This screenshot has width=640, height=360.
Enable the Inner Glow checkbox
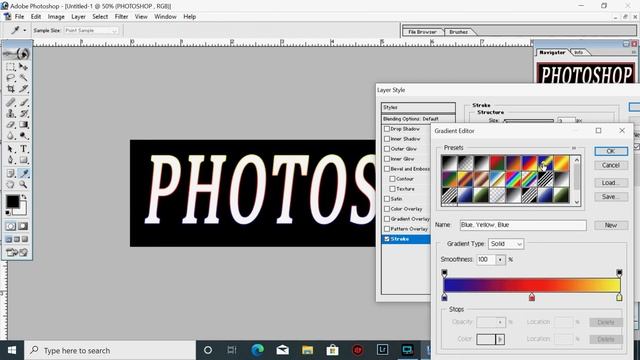[387, 159]
